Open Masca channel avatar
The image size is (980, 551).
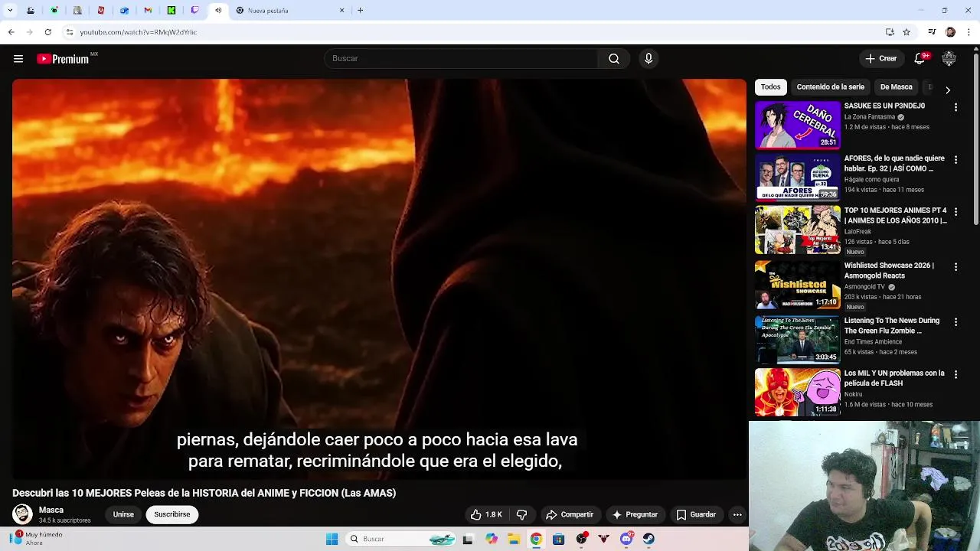(22, 514)
